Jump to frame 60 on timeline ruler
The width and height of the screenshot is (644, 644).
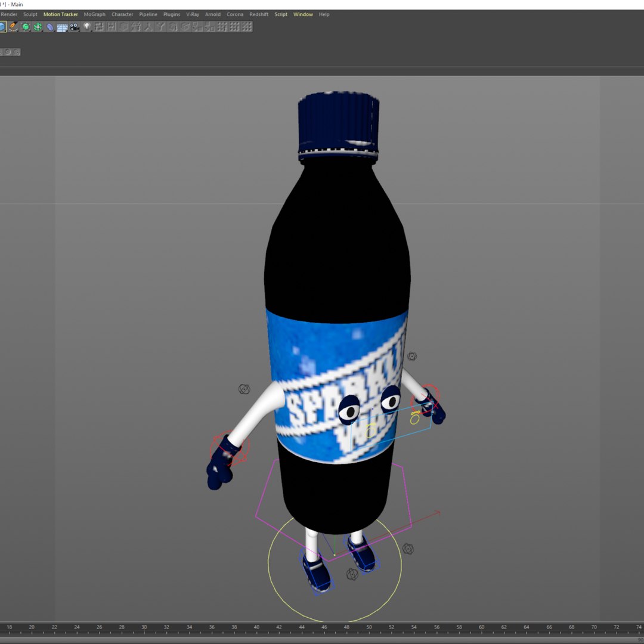482,627
